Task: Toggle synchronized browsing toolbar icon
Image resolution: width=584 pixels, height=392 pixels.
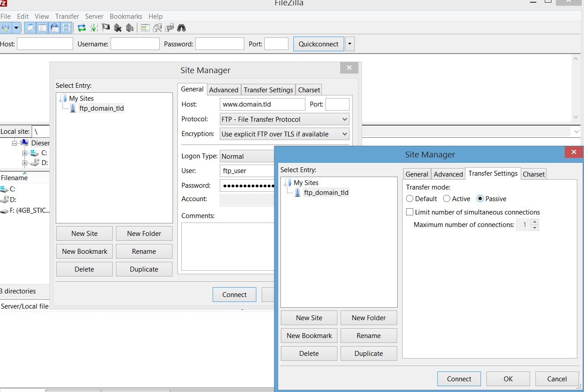Action: tap(169, 28)
